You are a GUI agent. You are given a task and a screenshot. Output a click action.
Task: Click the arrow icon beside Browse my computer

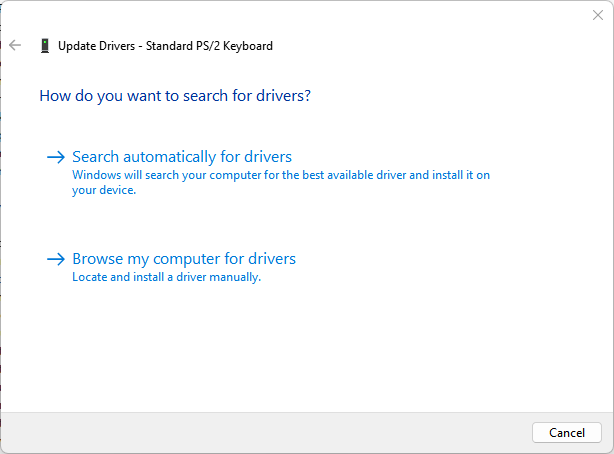click(56, 259)
